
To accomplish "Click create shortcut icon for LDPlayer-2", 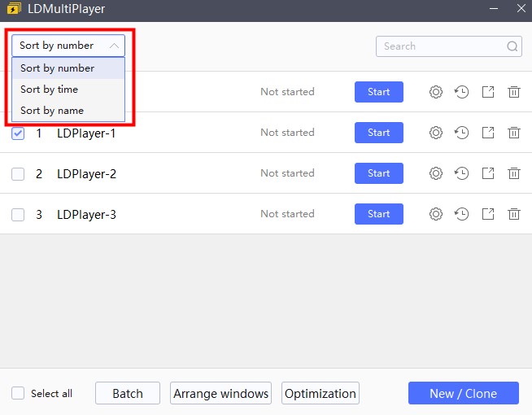I will [488, 173].
